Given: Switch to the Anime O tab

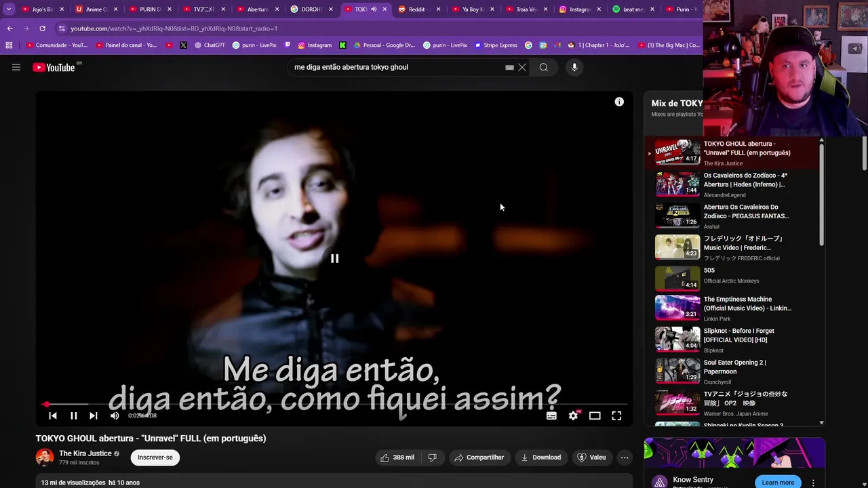Looking at the screenshot, I should point(96,9).
